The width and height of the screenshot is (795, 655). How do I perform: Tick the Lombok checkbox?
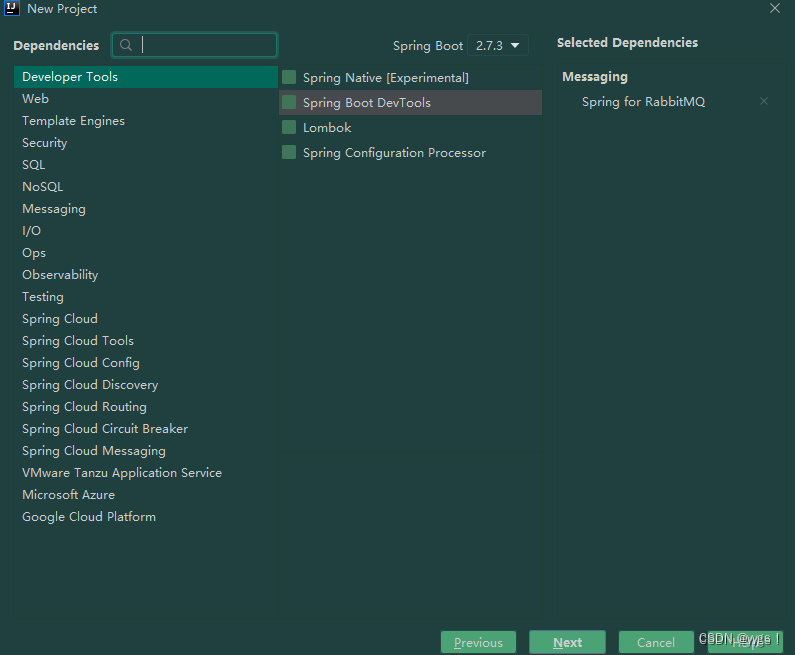(289, 127)
